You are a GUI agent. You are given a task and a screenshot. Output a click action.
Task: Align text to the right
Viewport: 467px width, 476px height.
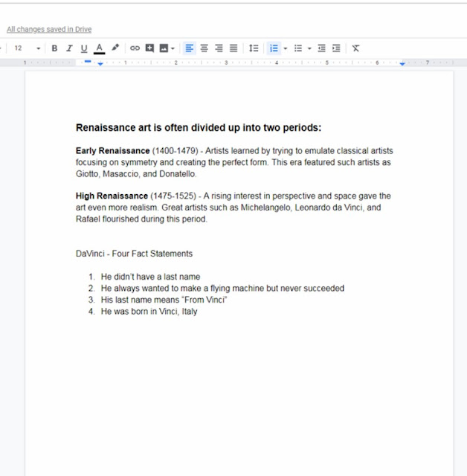[219, 48]
